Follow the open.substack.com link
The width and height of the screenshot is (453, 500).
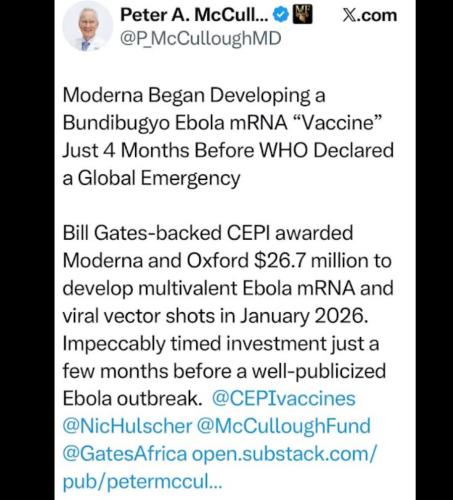284,454
